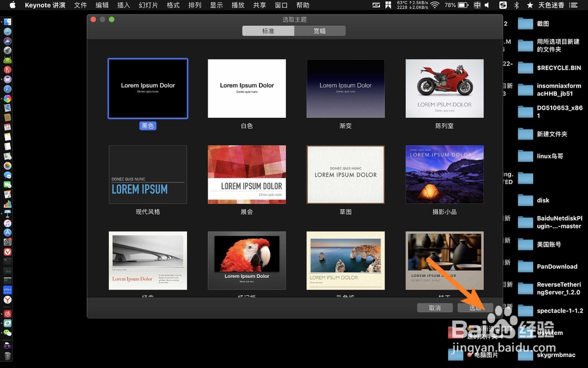Choose the 渐变 gradient theme
The width and height of the screenshot is (588, 368).
click(x=345, y=89)
